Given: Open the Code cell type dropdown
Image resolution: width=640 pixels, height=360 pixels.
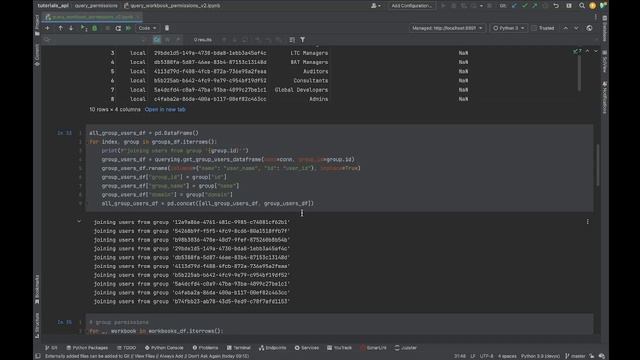Looking at the screenshot, I should pyautogui.click(x=147, y=28).
